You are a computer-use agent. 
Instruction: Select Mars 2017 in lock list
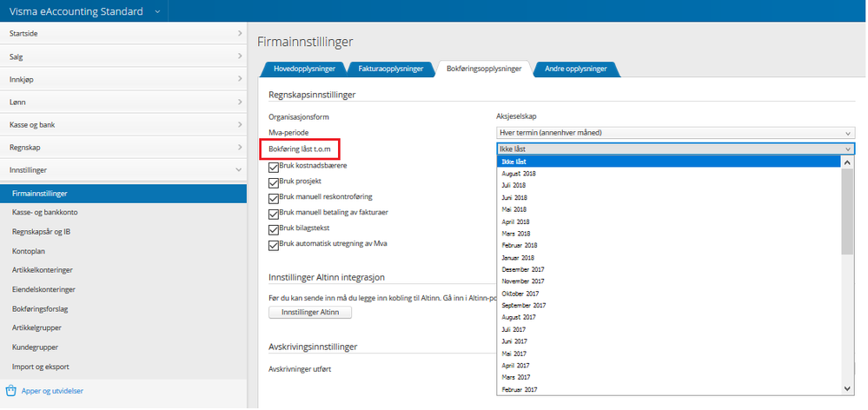click(x=669, y=377)
